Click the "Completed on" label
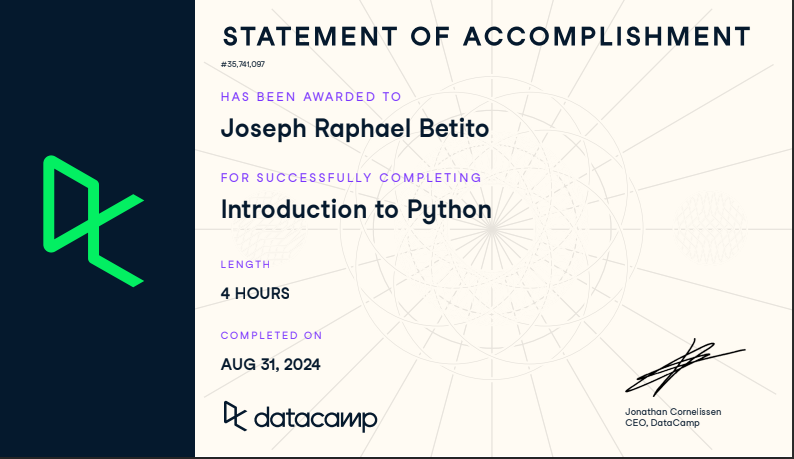 coord(271,335)
